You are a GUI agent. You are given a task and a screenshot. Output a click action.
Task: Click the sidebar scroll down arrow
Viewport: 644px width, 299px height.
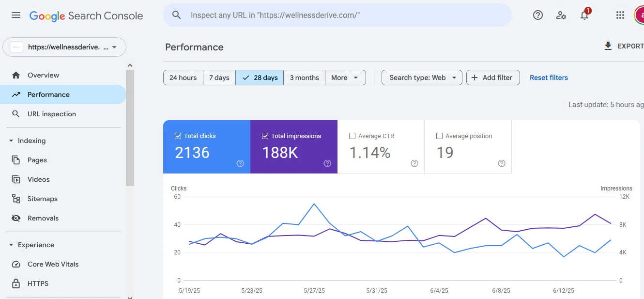[130, 297]
